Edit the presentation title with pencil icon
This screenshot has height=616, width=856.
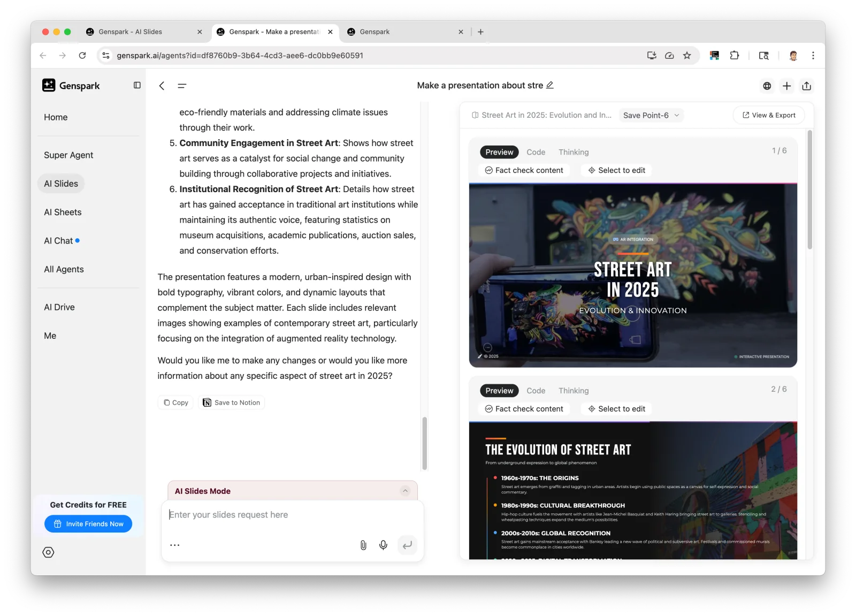tap(549, 85)
